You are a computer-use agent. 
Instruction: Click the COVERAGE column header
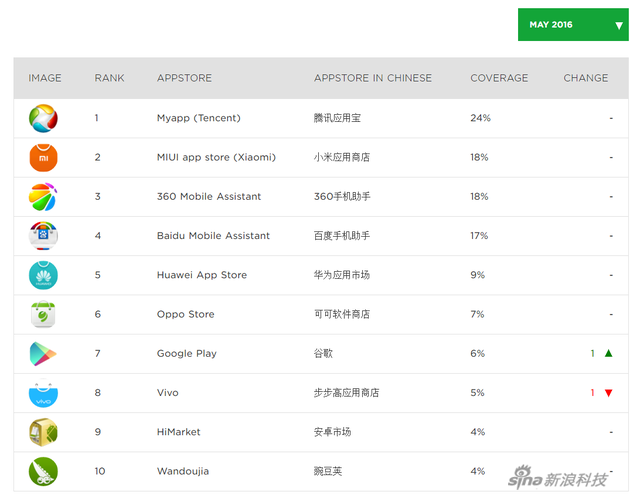pos(499,78)
